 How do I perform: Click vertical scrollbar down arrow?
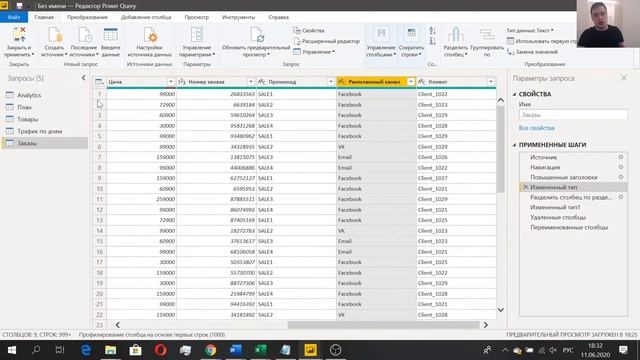[500, 310]
